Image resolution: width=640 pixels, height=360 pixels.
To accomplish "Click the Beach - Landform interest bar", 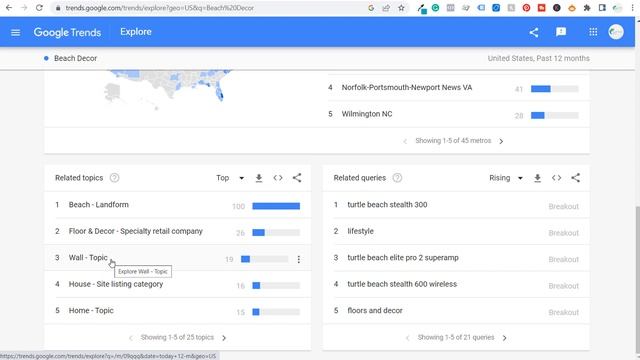I will 276,206.
